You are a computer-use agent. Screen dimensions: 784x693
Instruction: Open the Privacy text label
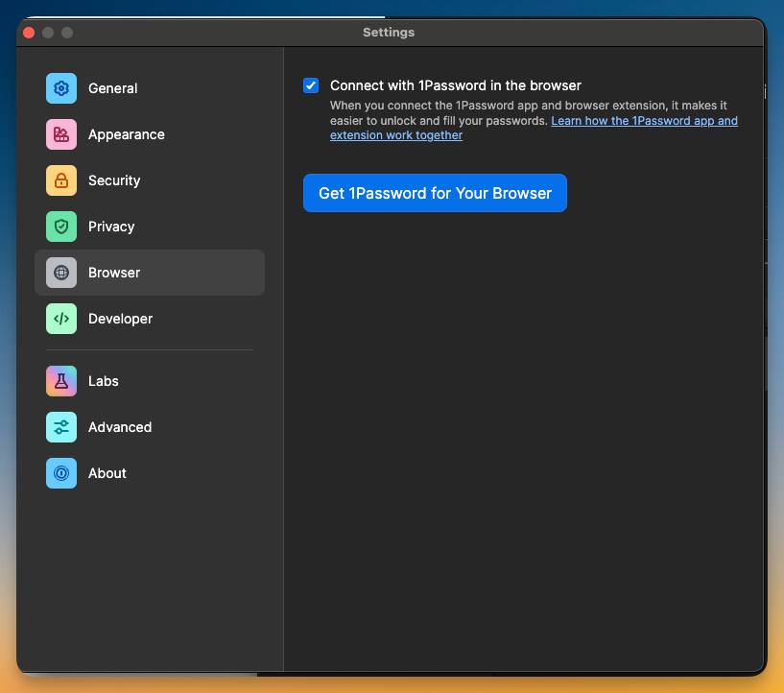coord(111,227)
